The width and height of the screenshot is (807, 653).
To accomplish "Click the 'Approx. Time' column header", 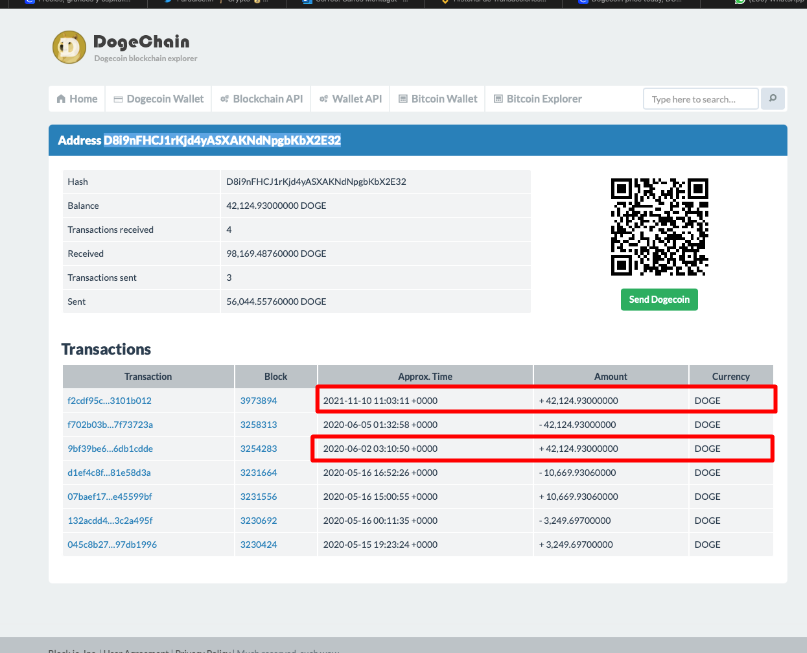I will [425, 377].
